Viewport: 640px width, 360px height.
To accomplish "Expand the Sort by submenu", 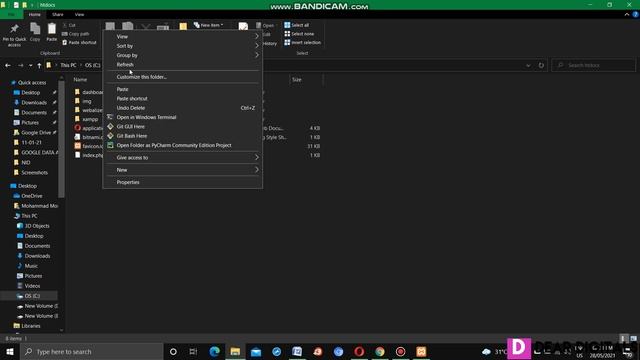I will pyautogui.click(x=182, y=46).
